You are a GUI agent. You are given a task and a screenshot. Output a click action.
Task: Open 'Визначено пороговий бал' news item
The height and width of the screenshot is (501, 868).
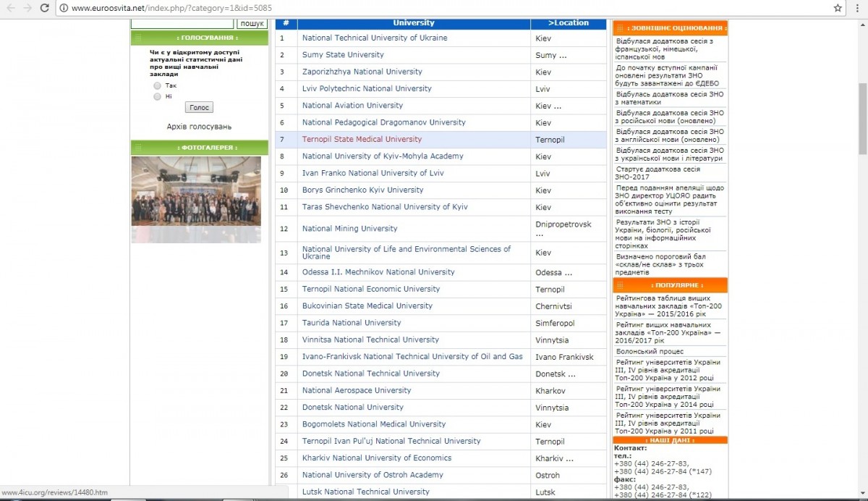coord(661,264)
